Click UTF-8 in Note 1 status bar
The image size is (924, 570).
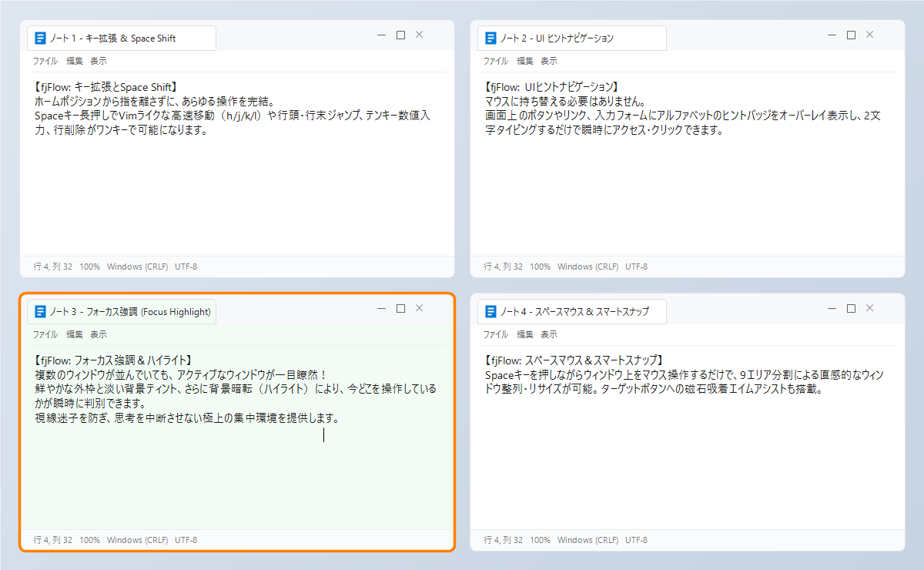pyautogui.click(x=186, y=267)
